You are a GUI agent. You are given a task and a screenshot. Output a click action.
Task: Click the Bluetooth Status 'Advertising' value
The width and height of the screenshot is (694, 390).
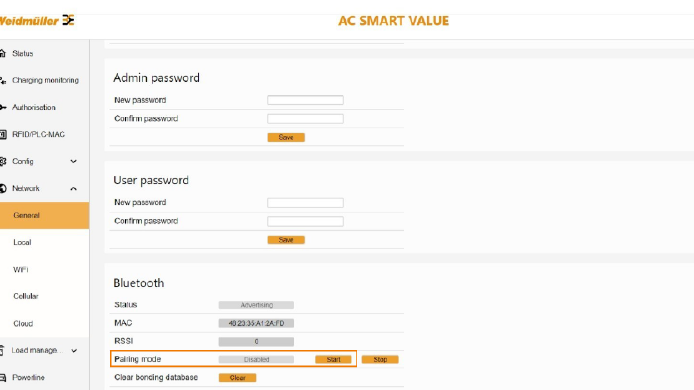(x=256, y=305)
